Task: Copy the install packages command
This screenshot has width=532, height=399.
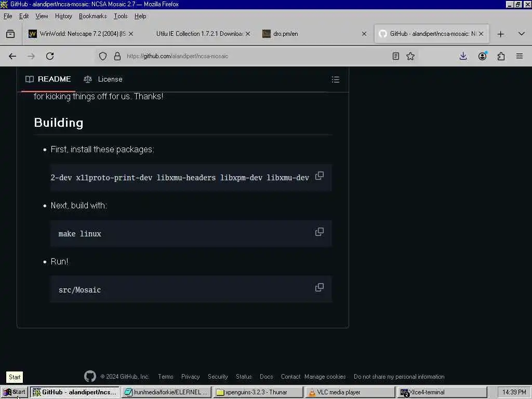Action: [320, 176]
